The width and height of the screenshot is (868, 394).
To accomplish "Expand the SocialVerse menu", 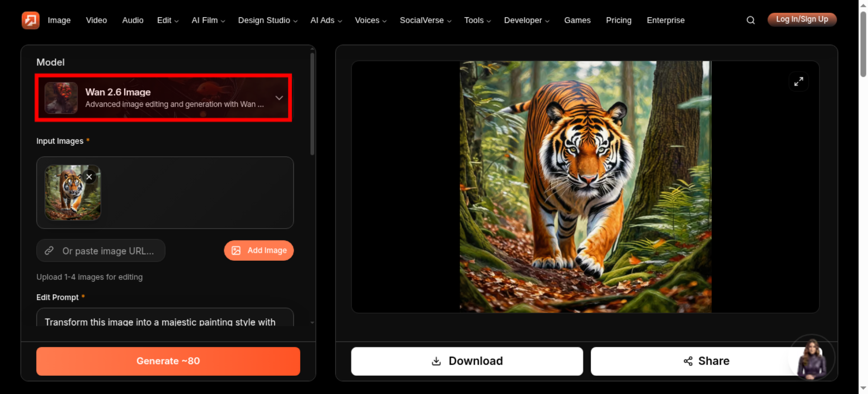I will click(x=425, y=20).
